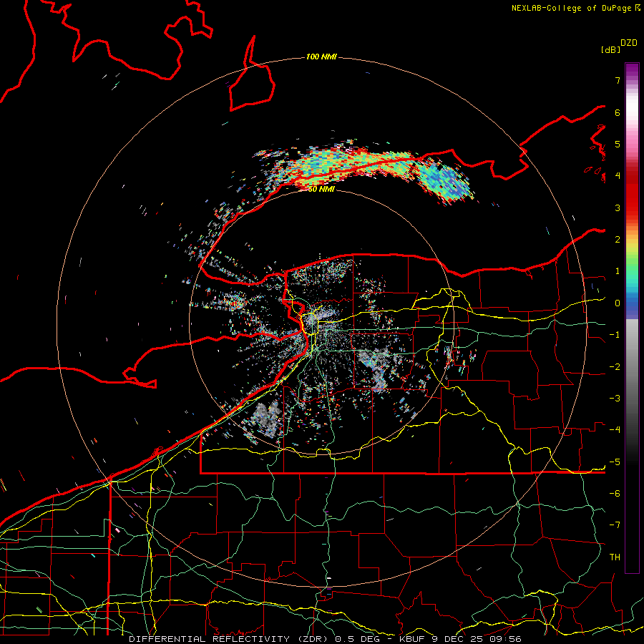Click the 5 value on the color scale
644x644 pixels.
[618, 144]
